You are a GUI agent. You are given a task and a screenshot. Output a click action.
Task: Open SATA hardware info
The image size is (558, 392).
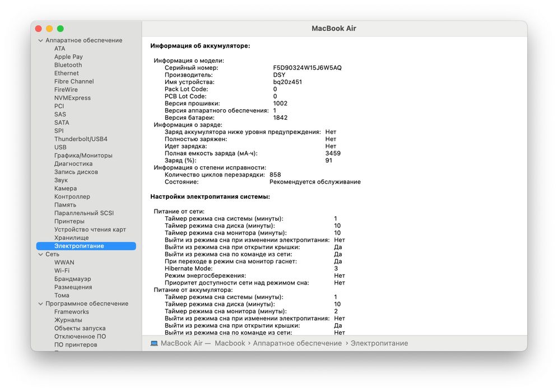[62, 123]
